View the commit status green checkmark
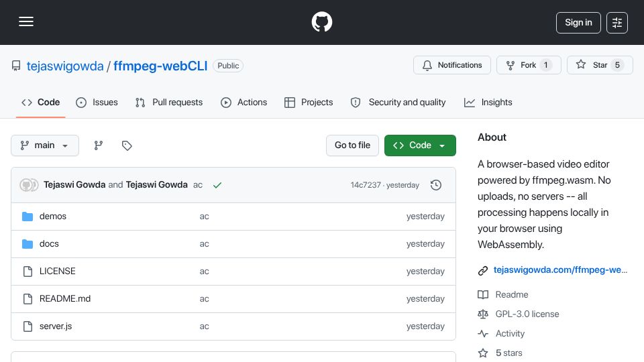The image size is (644, 362). (x=217, y=185)
